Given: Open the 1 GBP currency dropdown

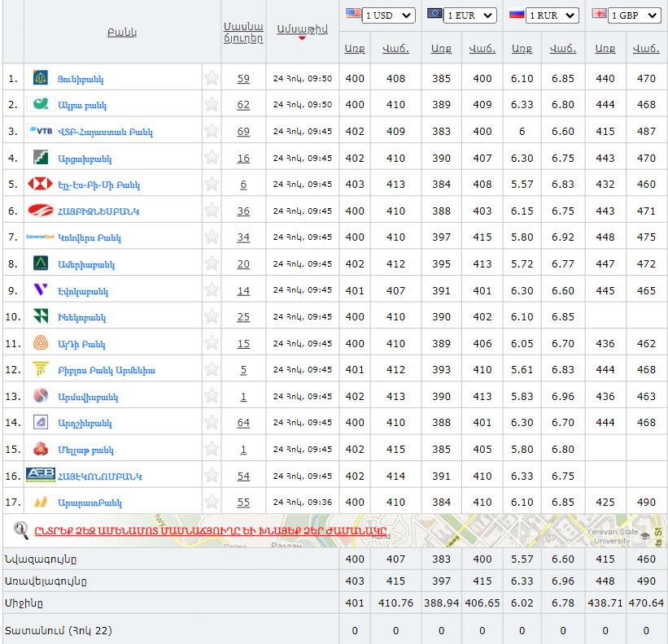Looking at the screenshot, I should coord(634,15).
